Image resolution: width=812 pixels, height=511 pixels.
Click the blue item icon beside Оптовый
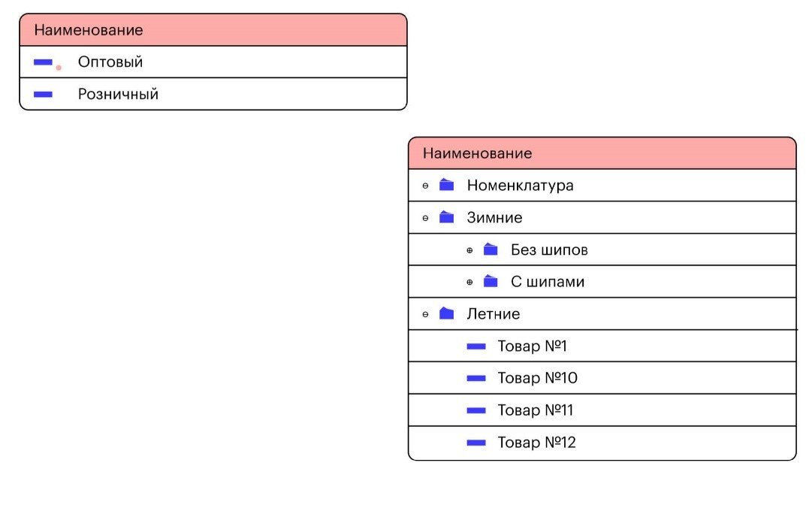(43, 62)
